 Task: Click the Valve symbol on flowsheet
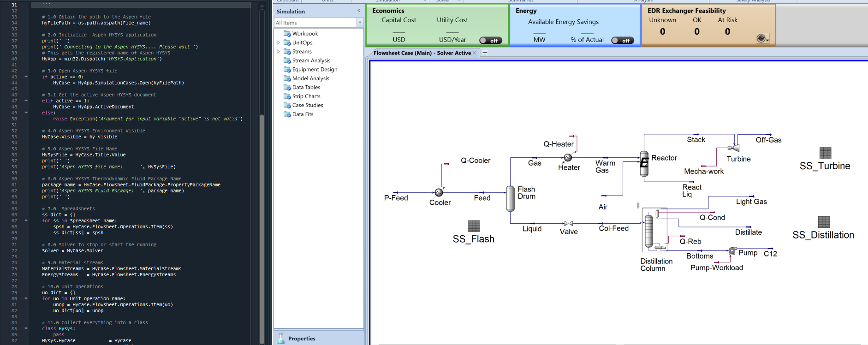coord(568,224)
